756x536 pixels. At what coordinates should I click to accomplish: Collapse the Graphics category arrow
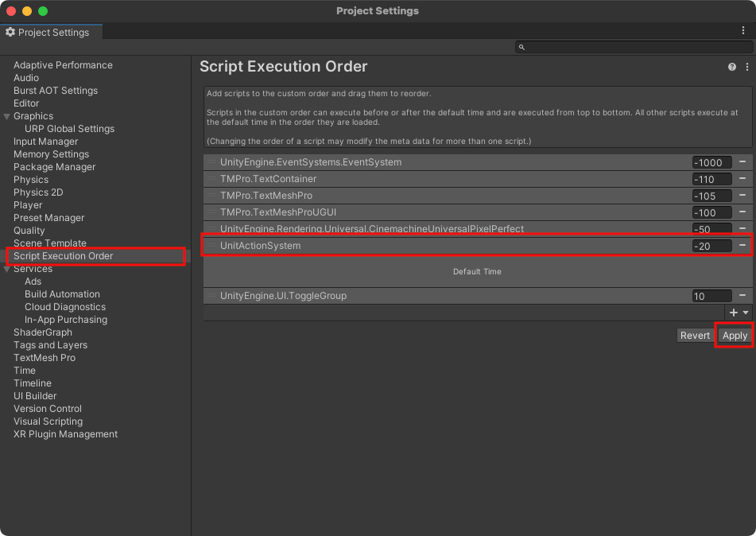click(x=7, y=116)
